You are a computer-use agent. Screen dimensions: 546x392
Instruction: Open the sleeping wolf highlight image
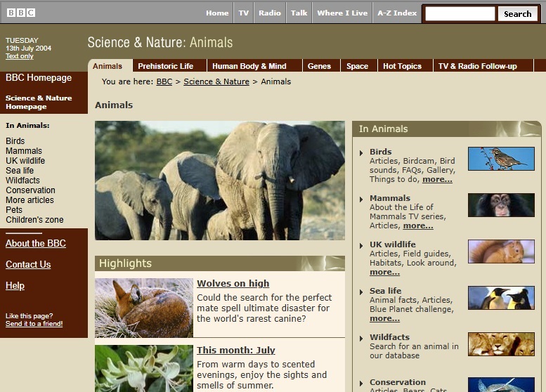[x=144, y=308]
